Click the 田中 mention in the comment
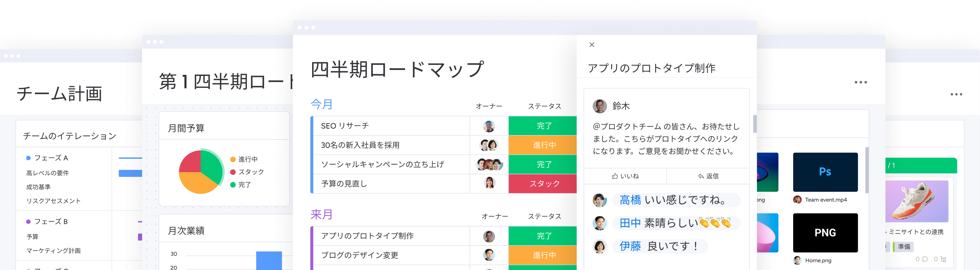Screen dimensions: 980x270 [x=630, y=223]
